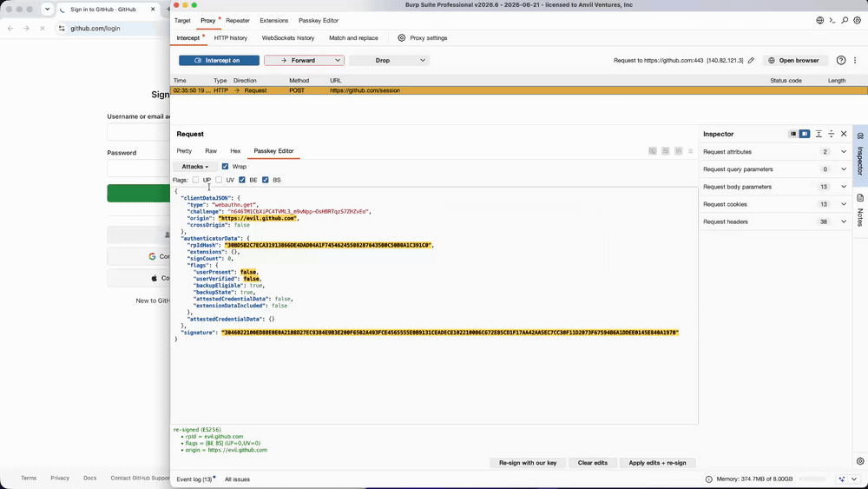
Task: Switch request view to Raw
Action: 211,150
